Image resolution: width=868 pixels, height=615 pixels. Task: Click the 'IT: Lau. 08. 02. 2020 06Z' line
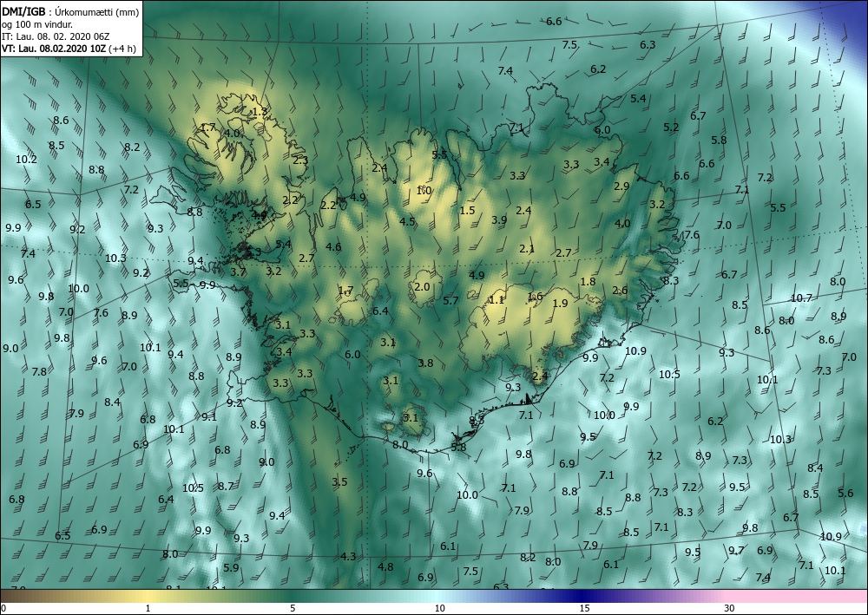tap(56, 36)
